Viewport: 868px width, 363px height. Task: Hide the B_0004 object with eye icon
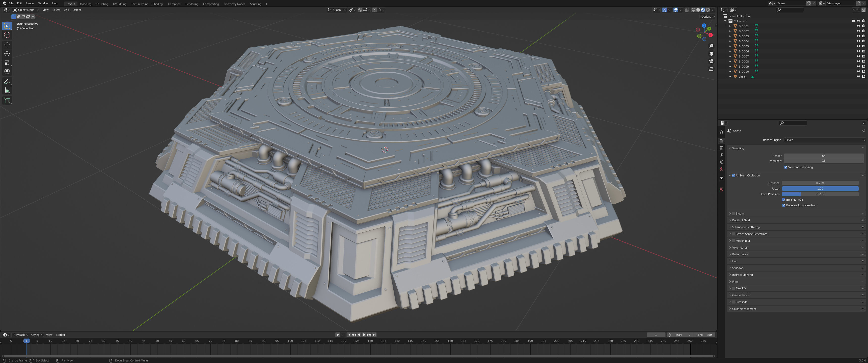858,41
